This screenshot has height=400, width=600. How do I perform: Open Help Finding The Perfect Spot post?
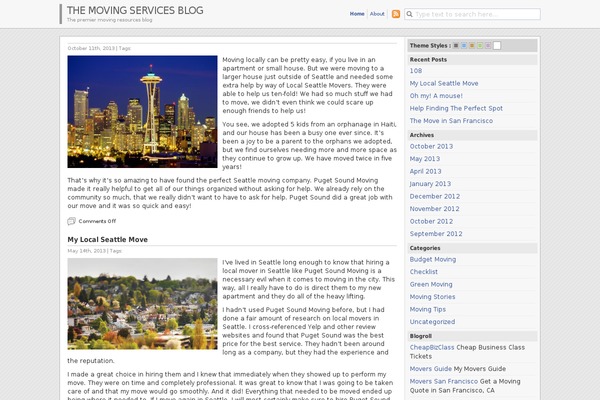point(456,108)
